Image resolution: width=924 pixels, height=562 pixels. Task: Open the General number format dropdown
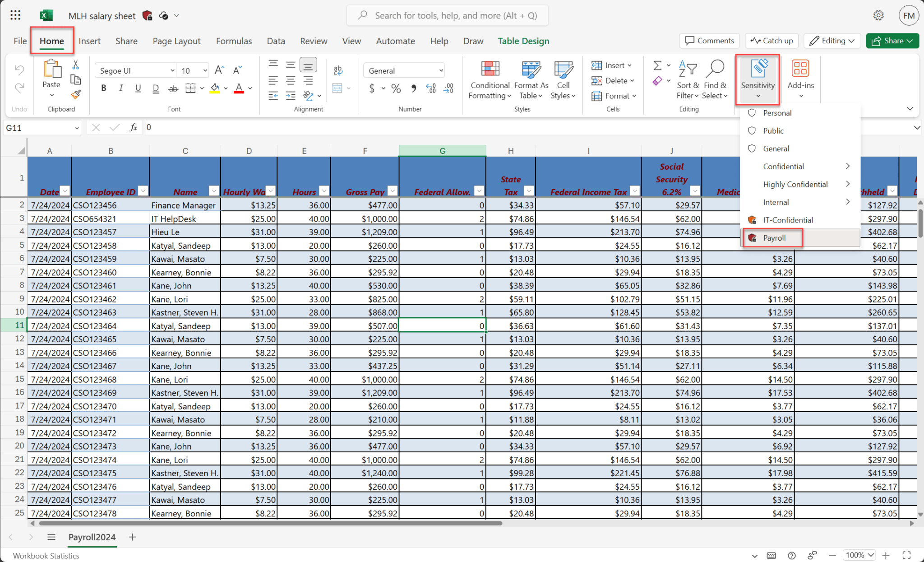(x=404, y=70)
